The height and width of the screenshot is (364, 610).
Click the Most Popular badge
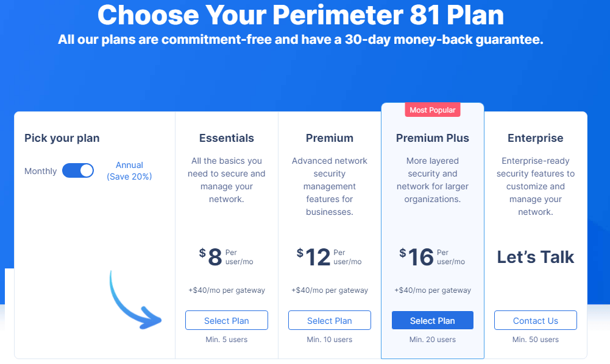(432, 110)
